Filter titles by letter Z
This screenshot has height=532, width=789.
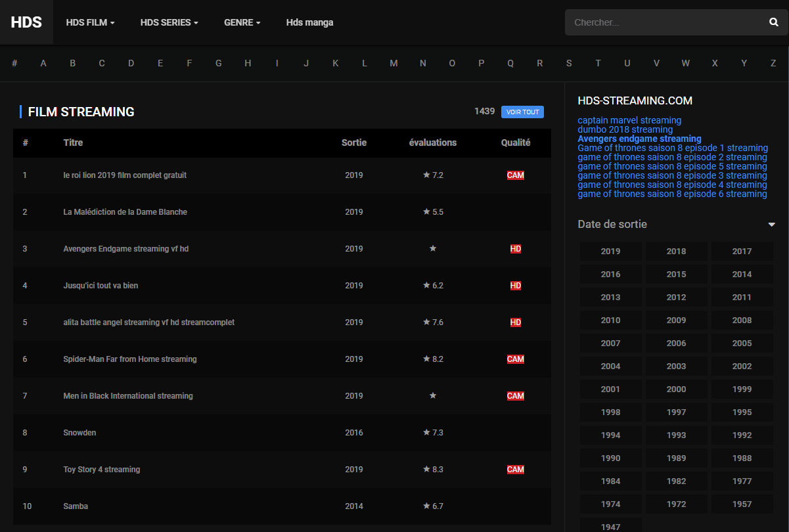pos(773,63)
